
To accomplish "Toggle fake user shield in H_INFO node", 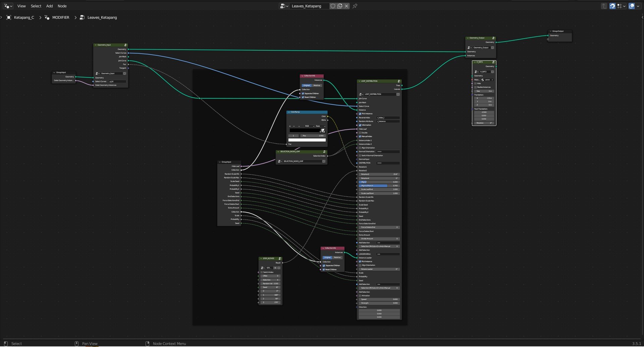I will (492, 72).
